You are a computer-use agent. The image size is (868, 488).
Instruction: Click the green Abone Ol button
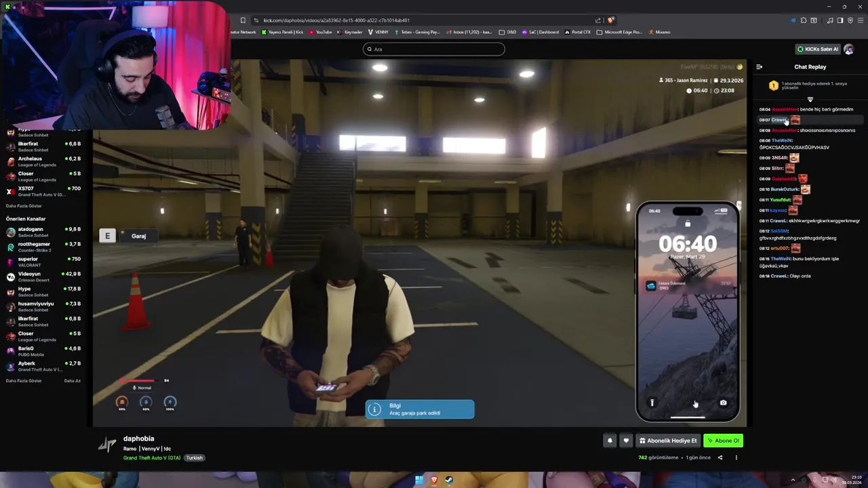(723, 441)
